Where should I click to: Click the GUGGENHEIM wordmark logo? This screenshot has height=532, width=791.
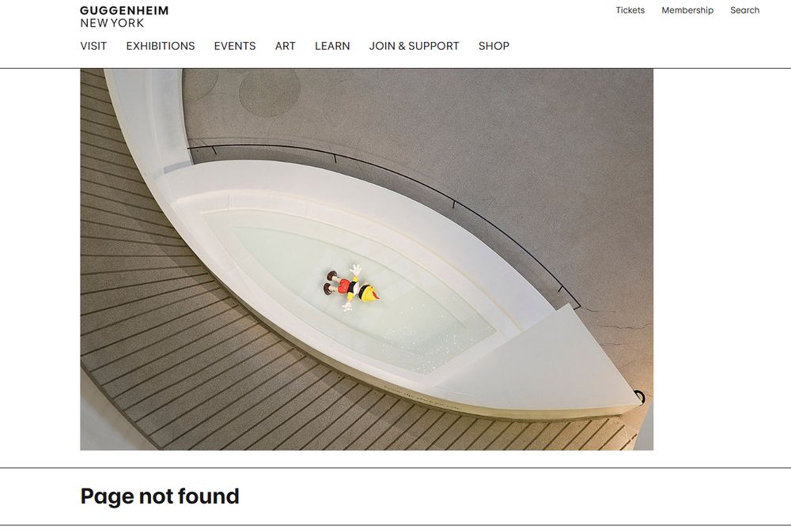124,10
